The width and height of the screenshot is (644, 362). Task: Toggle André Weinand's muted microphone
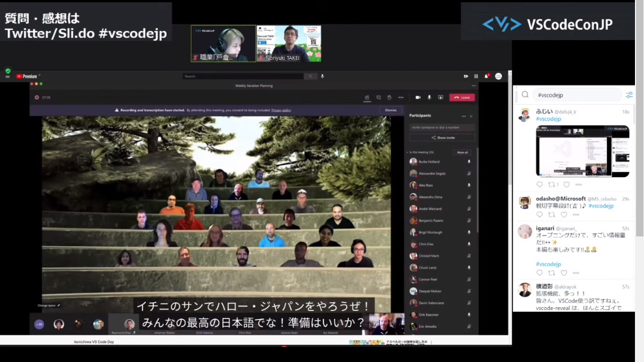tap(469, 209)
